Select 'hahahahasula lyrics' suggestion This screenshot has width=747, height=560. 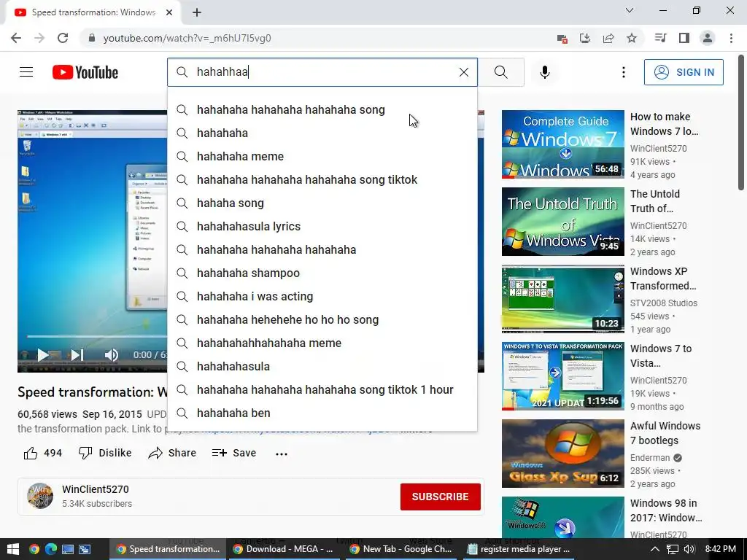point(322,226)
